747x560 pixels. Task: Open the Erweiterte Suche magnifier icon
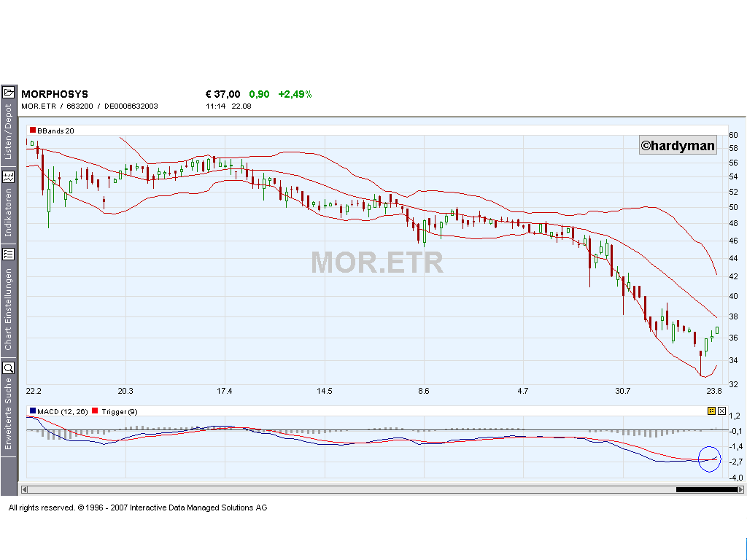pyautogui.click(x=9, y=367)
